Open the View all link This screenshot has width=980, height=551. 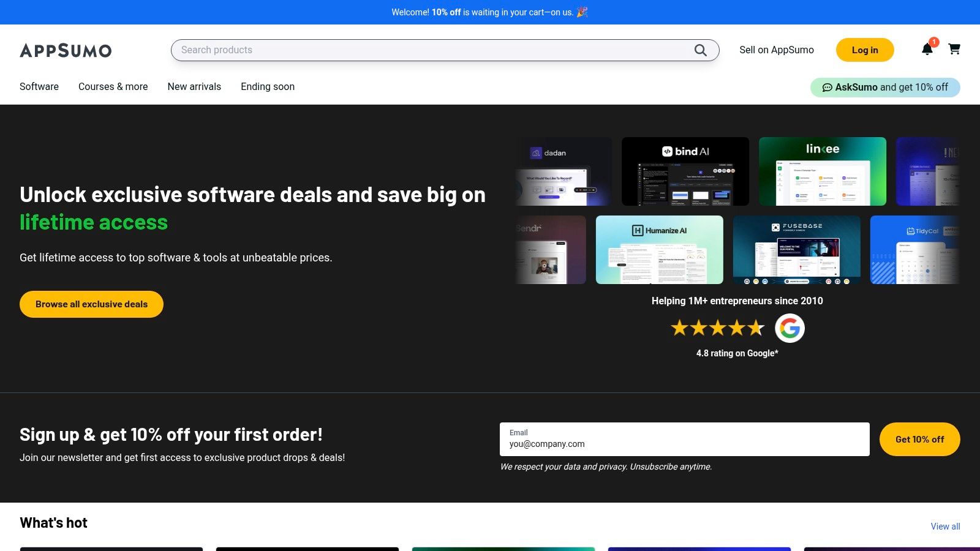[945, 527]
